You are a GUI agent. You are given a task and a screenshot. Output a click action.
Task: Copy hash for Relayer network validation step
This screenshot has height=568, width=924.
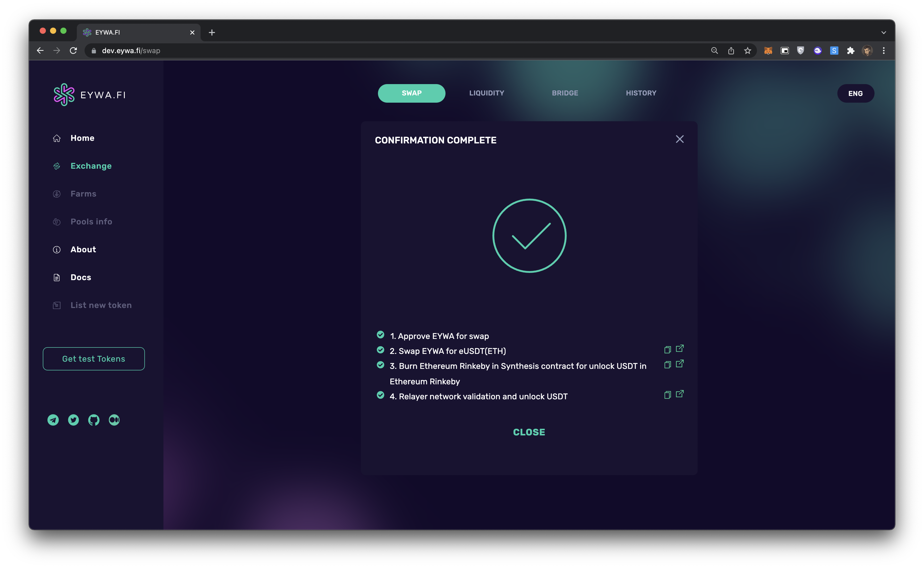[x=667, y=395]
